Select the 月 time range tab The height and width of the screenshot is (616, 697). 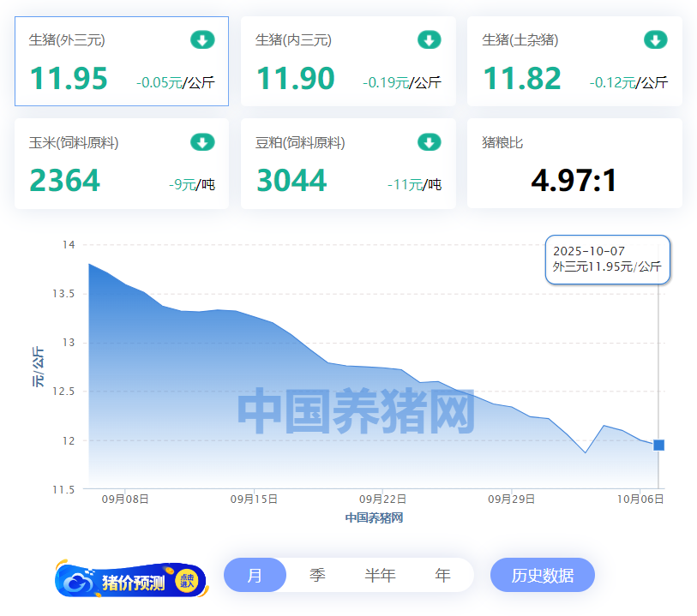click(255, 575)
